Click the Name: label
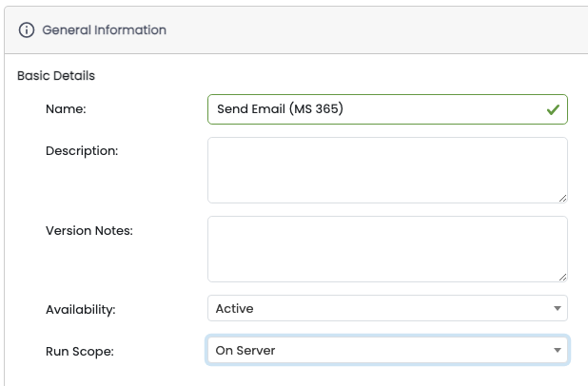The width and height of the screenshot is (588, 386). (x=66, y=109)
